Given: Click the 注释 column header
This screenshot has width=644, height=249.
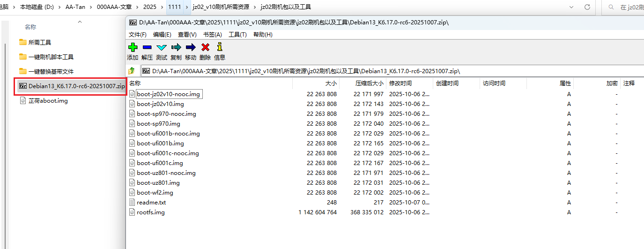Looking at the screenshot, I should (632, 83).
